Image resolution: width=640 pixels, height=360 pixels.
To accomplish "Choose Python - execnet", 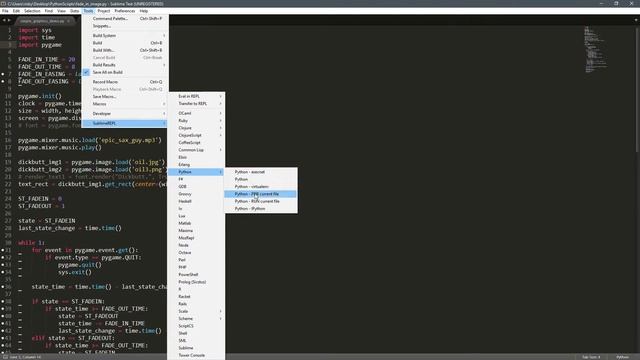I will tap(261, 172).
